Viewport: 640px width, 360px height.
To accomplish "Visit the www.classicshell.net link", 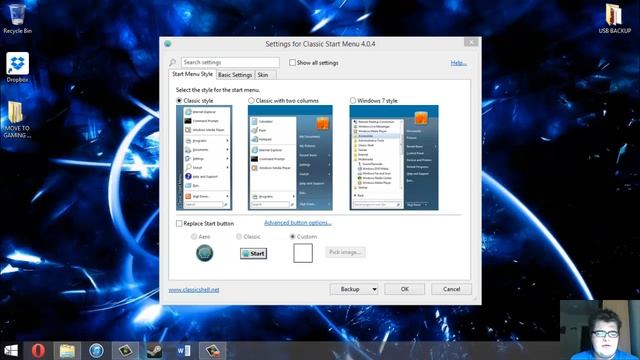I will pos(194,290).
